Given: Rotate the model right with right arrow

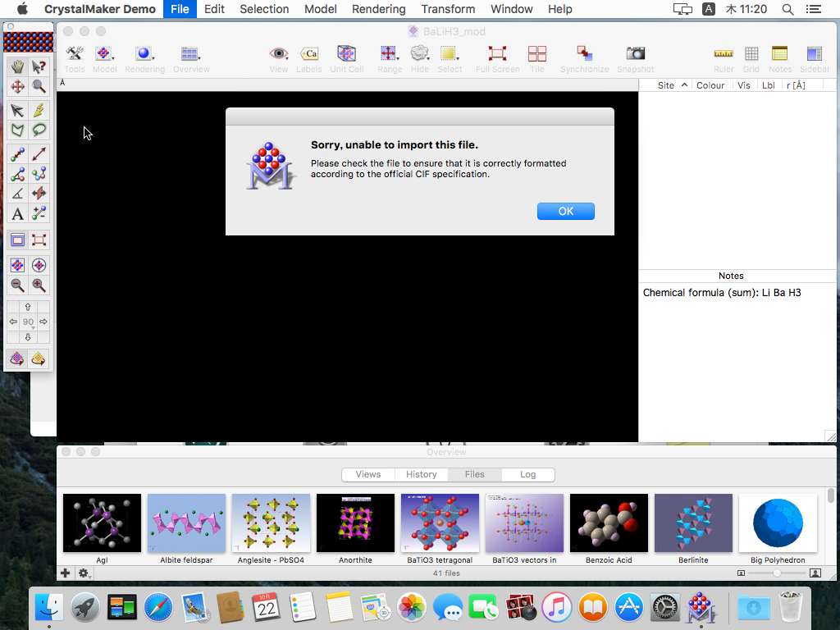Looking at the screenshot, I should [43, 322].
